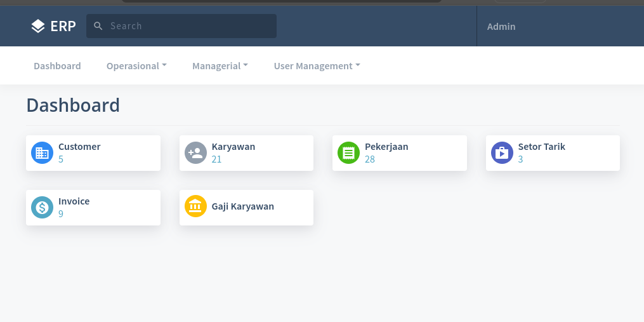The height and width of the screenshot is (322, 644).
Task: Open the Gaji Karyawan card title
Action: click(243, 206)
